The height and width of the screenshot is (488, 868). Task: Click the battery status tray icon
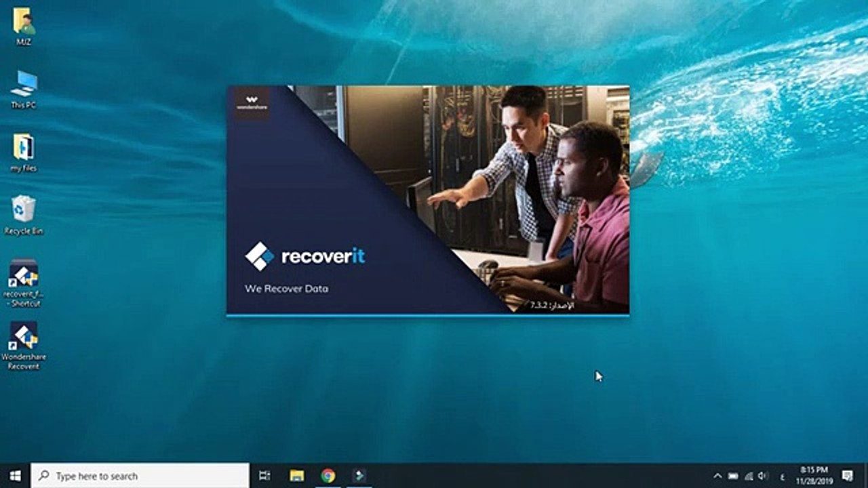733,476
